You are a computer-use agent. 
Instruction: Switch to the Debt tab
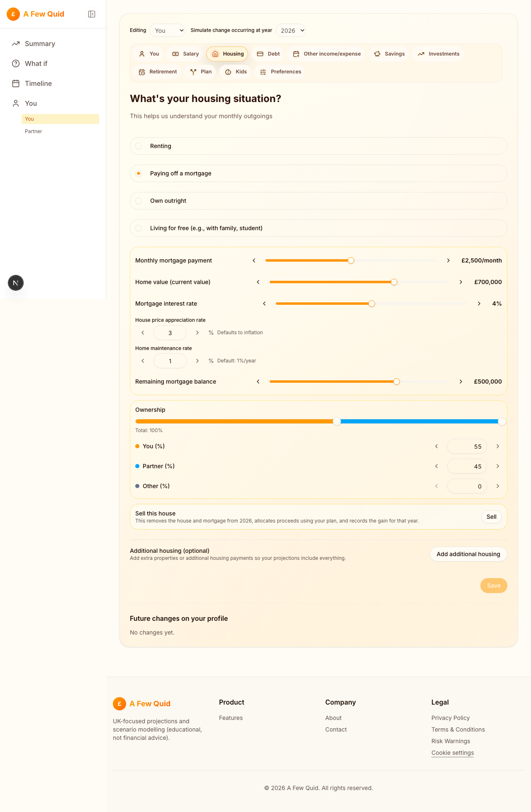coord(268,54)
